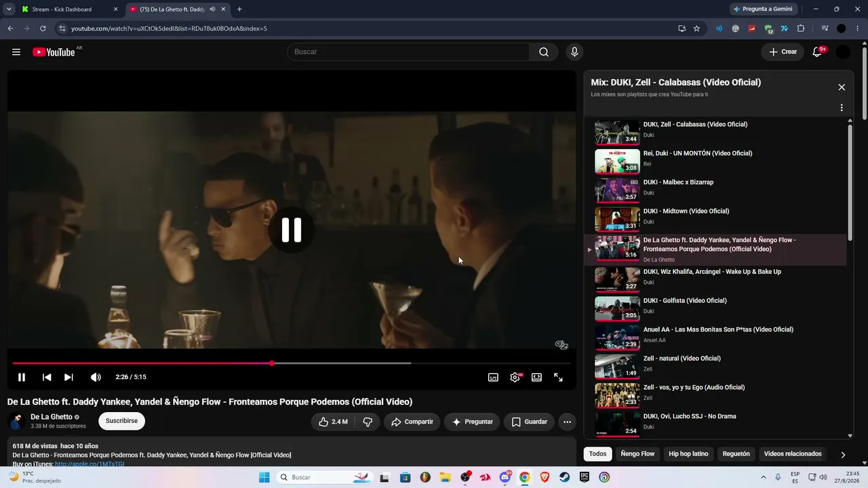Play Rei, Duki - UN MONTÓN video

tap(716, 161)
